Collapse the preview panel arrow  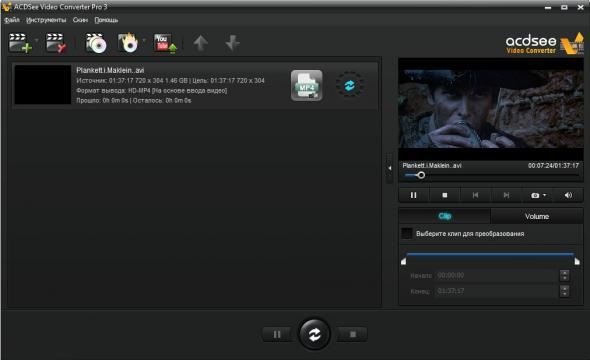[390, 168]
